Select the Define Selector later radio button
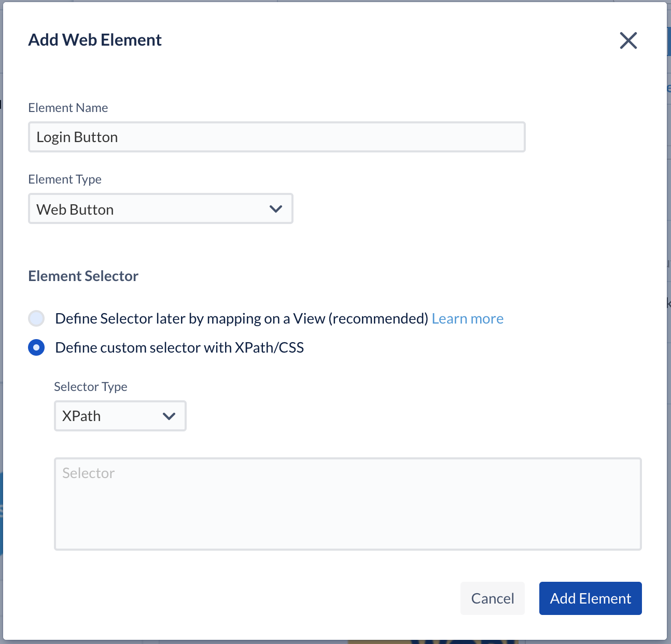 click(36, 318)
